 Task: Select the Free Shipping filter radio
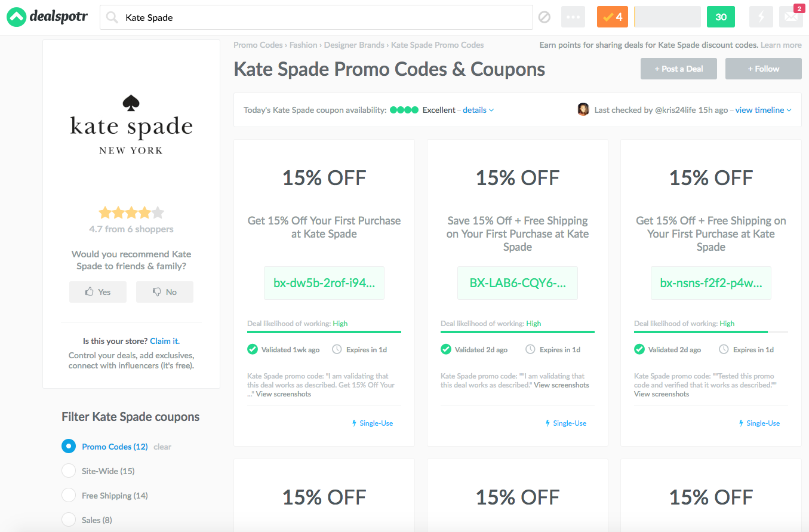click(69, 495)
